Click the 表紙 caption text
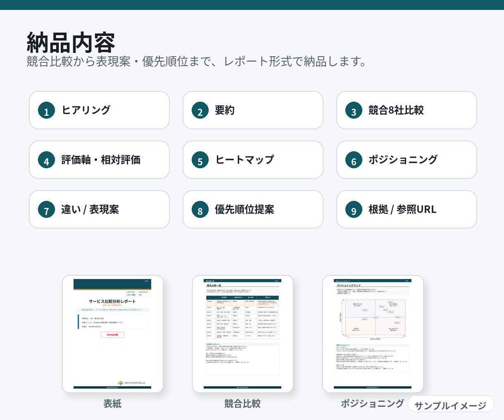Image resolution: width=504 pixels, height=420 pixels. (x=112, y=403)
